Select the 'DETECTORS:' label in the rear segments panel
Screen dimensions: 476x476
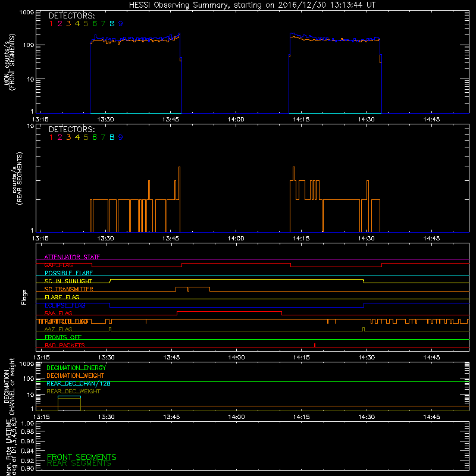[x=71, y=130]
